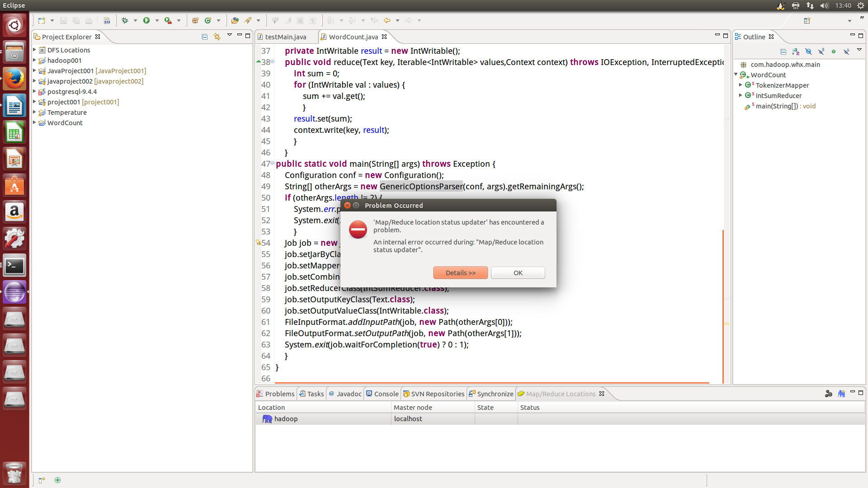Click the volume icon in system tray

click(824, 5)
